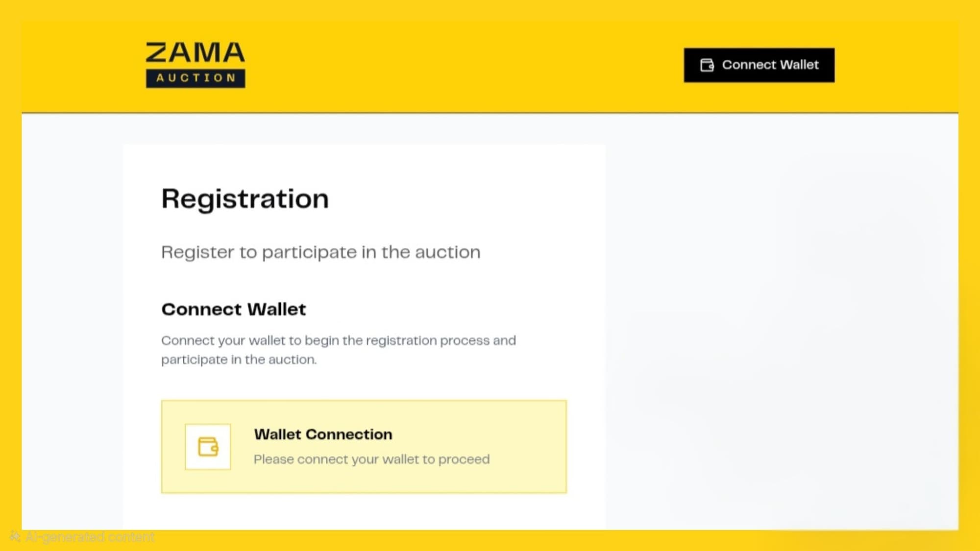The width and height of the screenshot is (980, 551).
Task: Click the Registration page heading
Action: point(245,199)
